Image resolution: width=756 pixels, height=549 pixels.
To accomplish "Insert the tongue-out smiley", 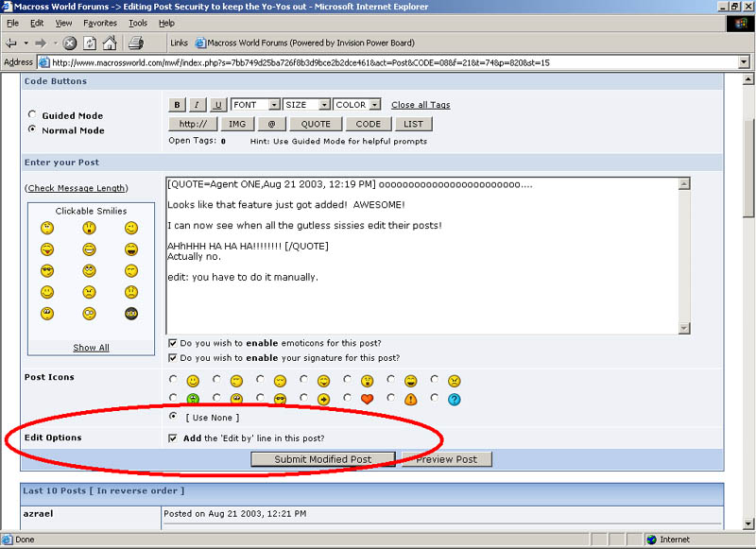I will click(47, 249).
